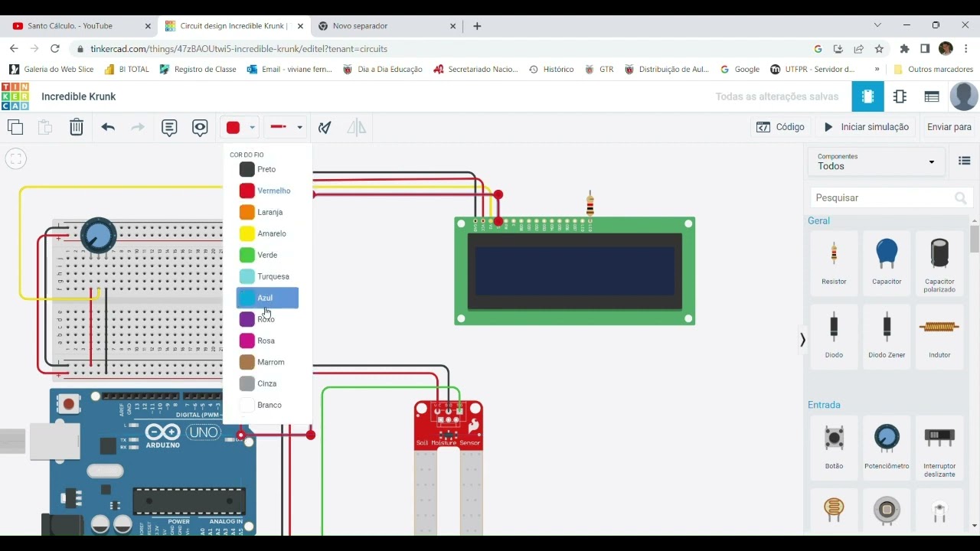Choose Rosa wire color

[267, 341]
